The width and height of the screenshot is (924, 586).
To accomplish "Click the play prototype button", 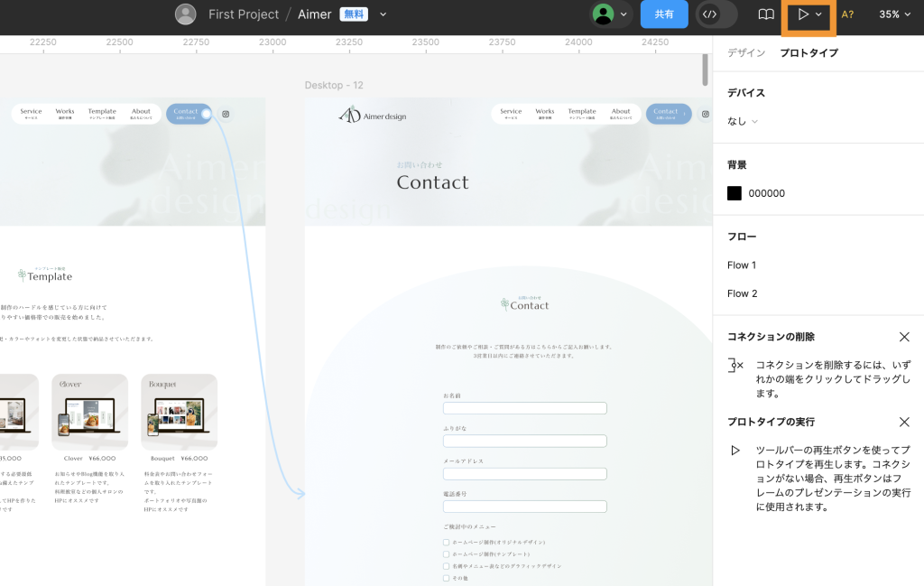I will tap(802, 14).
